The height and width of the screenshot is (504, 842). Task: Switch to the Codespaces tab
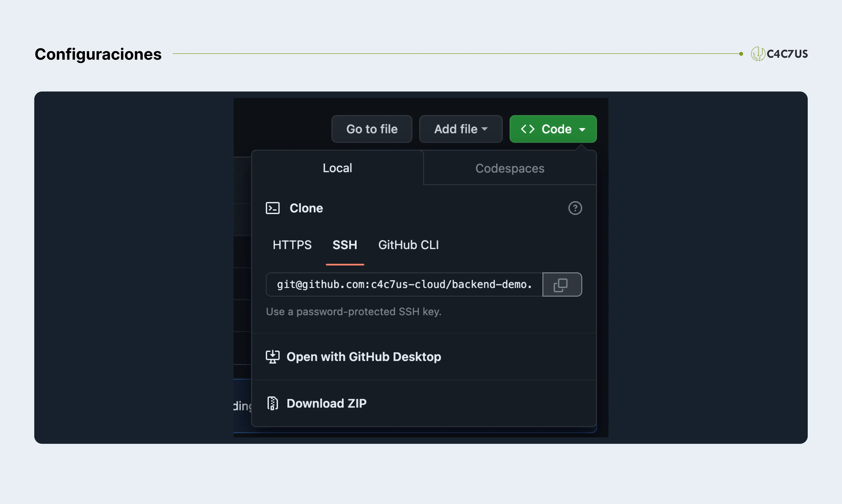[510, 169]
